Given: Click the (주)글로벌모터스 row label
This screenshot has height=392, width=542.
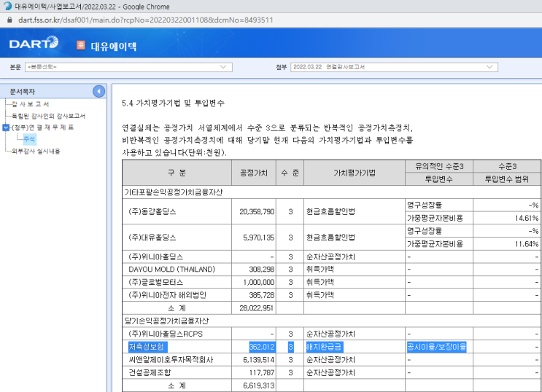Looking at the screenshot, I should click(x=155, y=282).
